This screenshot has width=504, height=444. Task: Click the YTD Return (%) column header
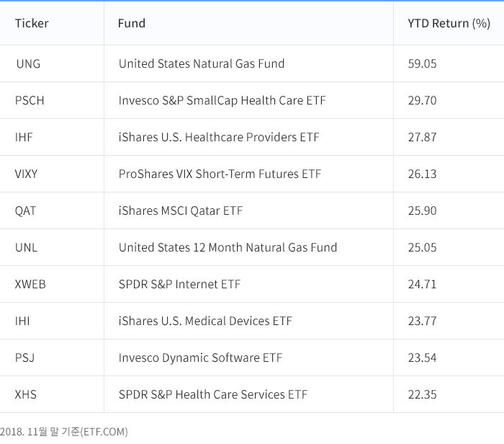[449, 23]
